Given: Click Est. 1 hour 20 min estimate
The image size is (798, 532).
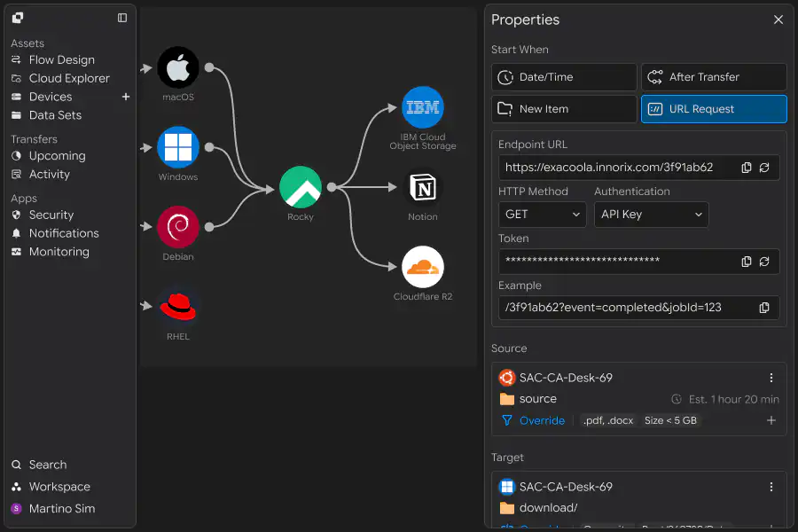Looking at the screenshot, I should click(x=725, y=399).
